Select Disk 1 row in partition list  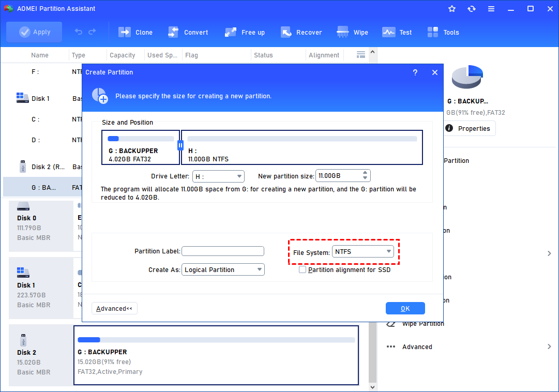[43, 98]
